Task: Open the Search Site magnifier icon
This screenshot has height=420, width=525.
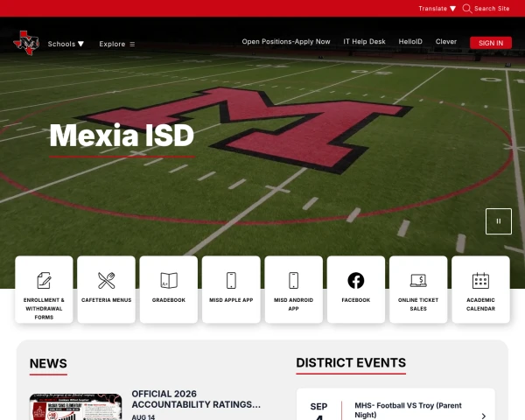Action: pyautogui.click(x=466, y=9)
